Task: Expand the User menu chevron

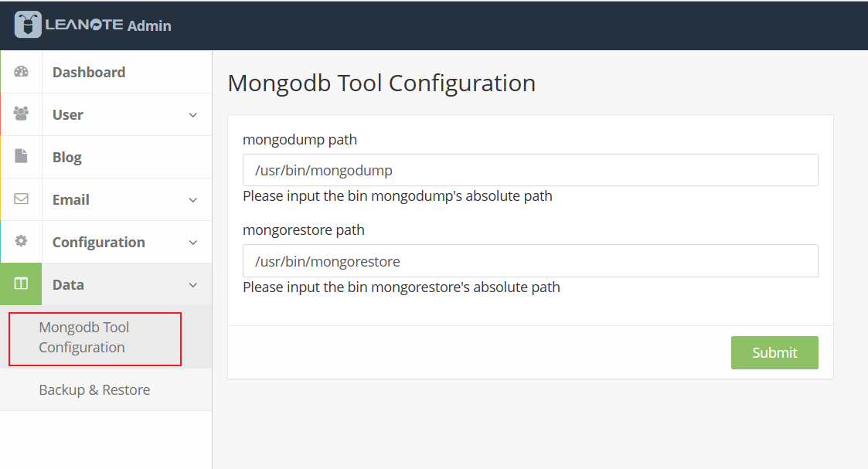Action: (192, 115)
